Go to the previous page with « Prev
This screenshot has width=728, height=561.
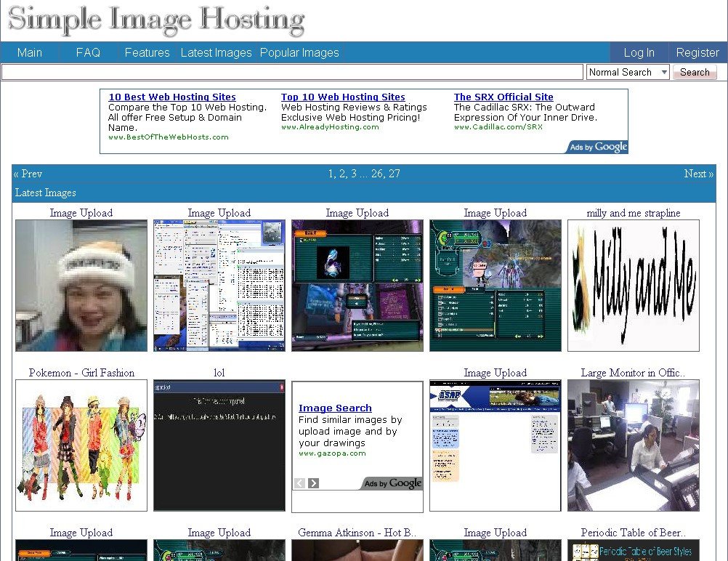pyautogui.click(x=28, y=174)
